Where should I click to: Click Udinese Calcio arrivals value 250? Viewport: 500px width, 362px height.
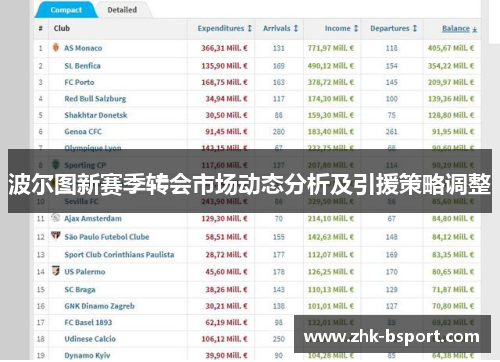279,339
